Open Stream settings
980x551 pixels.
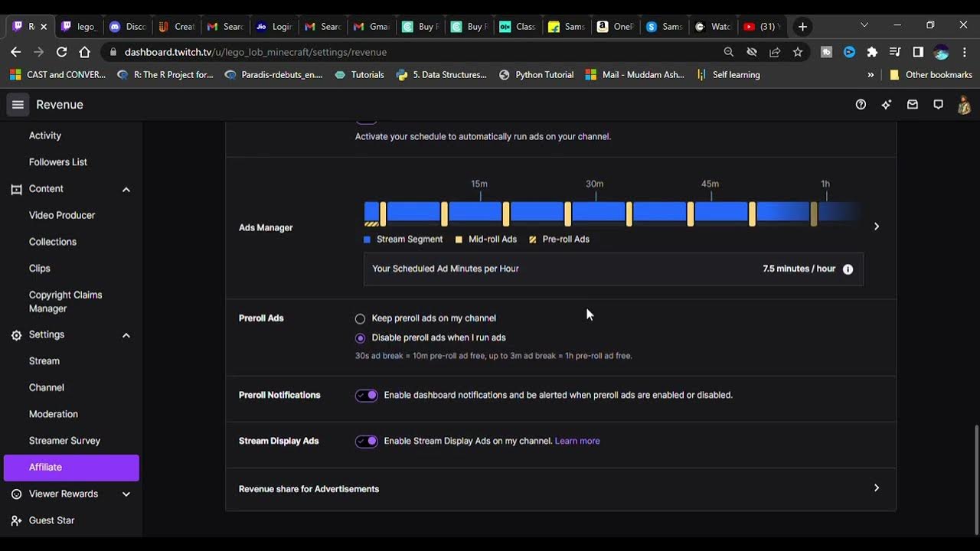pos(44,361)
